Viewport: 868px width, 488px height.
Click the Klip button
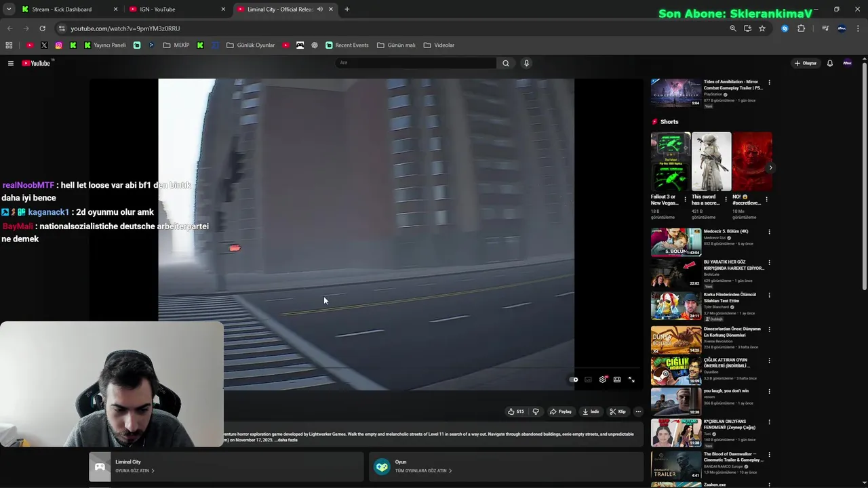click(x=618, y=411)
